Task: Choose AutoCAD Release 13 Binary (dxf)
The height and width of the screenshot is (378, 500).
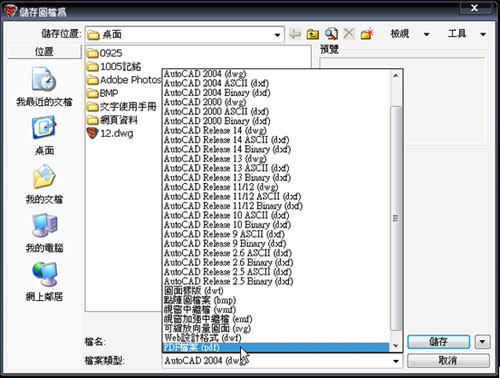Action: pyautogui.click(x=276, y=177)
